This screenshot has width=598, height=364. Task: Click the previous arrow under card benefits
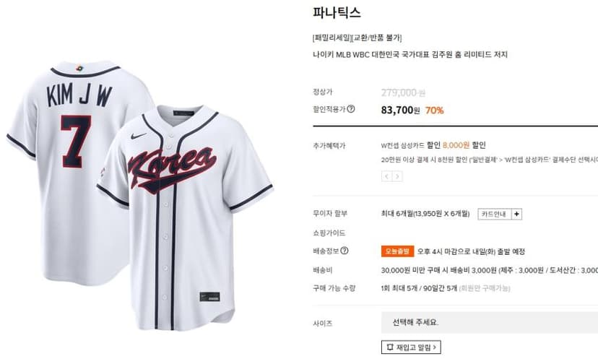[386, 176]
